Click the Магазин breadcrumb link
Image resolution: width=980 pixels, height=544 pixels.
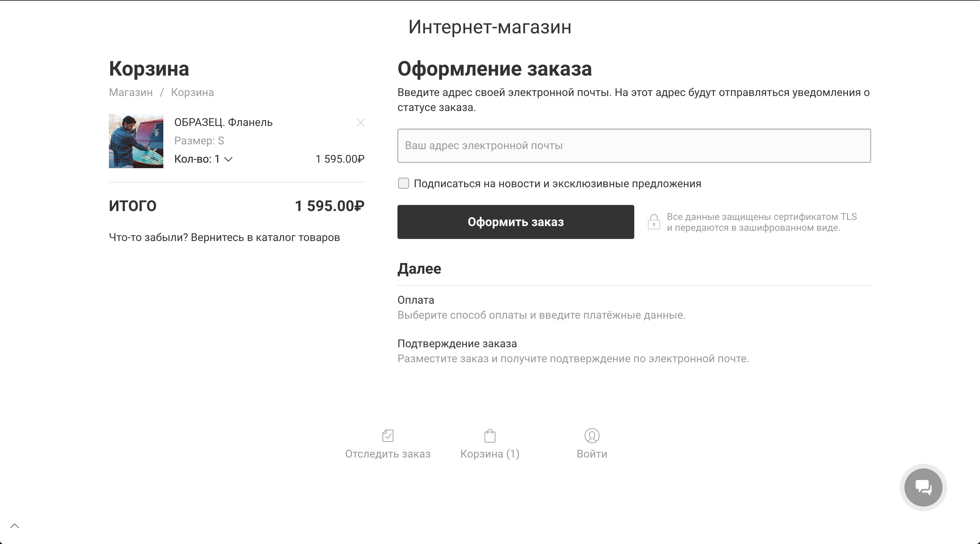point(130,93)
